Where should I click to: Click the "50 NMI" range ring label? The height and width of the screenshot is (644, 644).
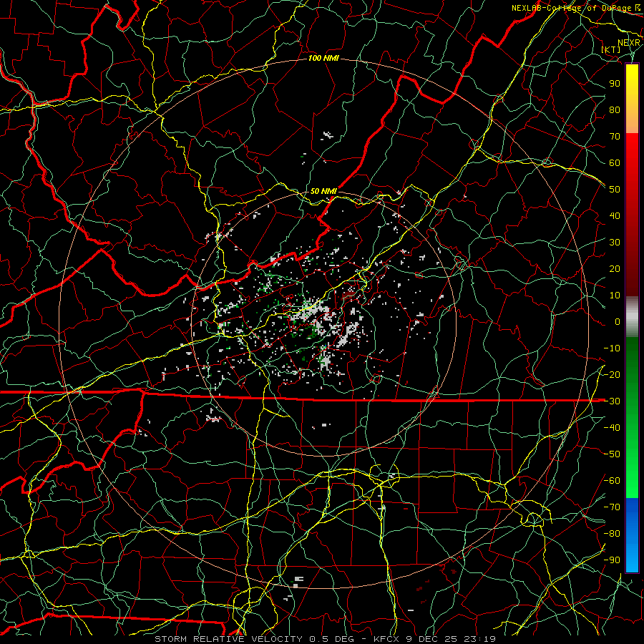(x=323, y=191)
